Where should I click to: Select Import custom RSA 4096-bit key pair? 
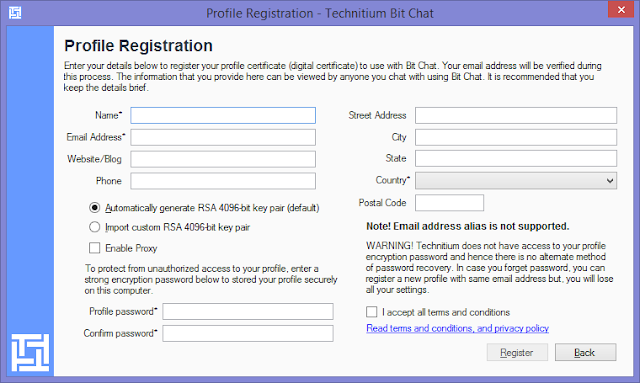click(x=94, y=227)
